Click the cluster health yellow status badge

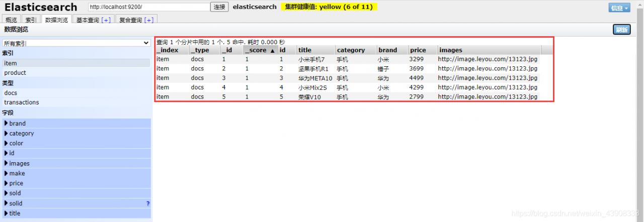(x=329, y=7)
